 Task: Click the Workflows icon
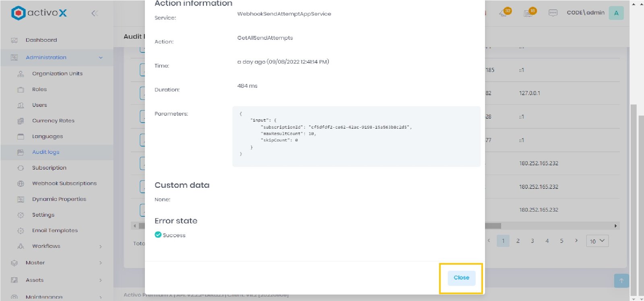point(21,247)
